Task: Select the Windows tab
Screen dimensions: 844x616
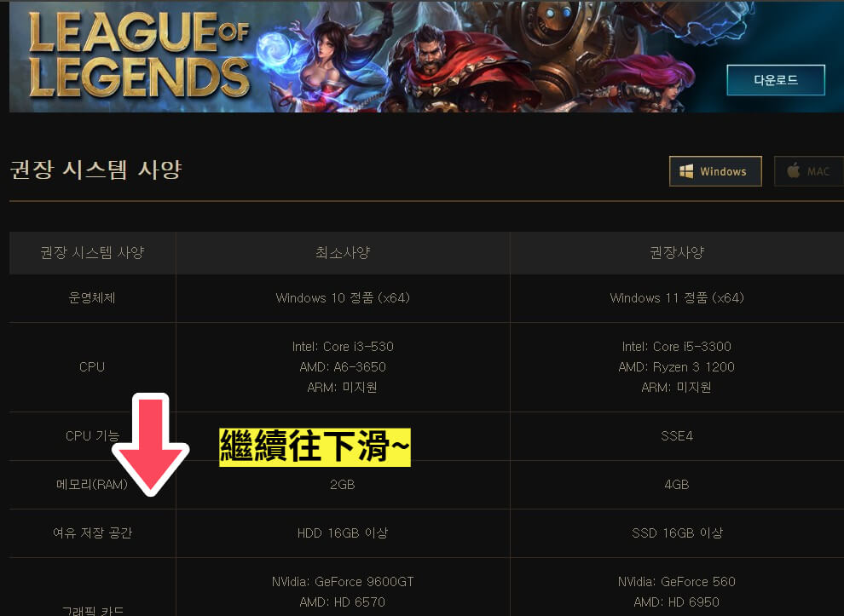Action: (715, 171)
